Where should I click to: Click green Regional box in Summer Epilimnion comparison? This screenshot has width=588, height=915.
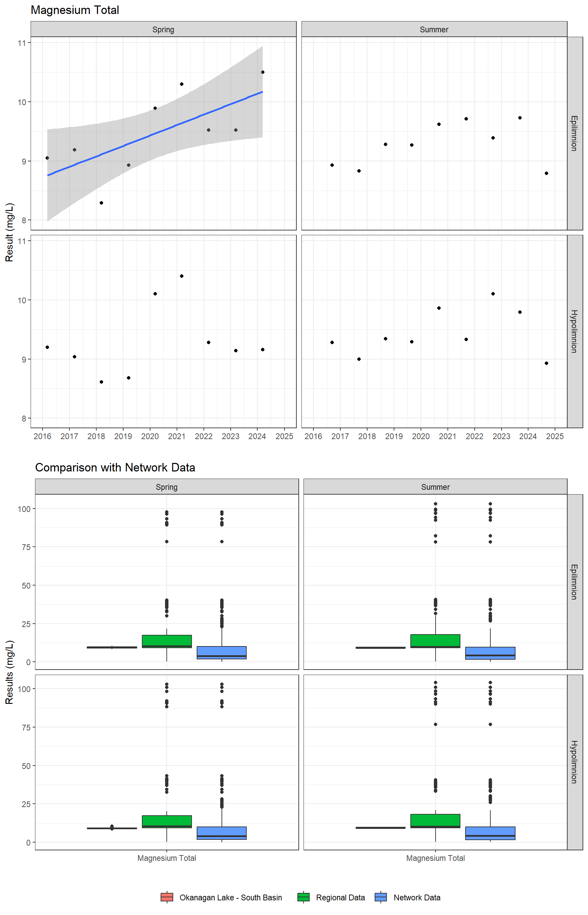coord(435,641)
